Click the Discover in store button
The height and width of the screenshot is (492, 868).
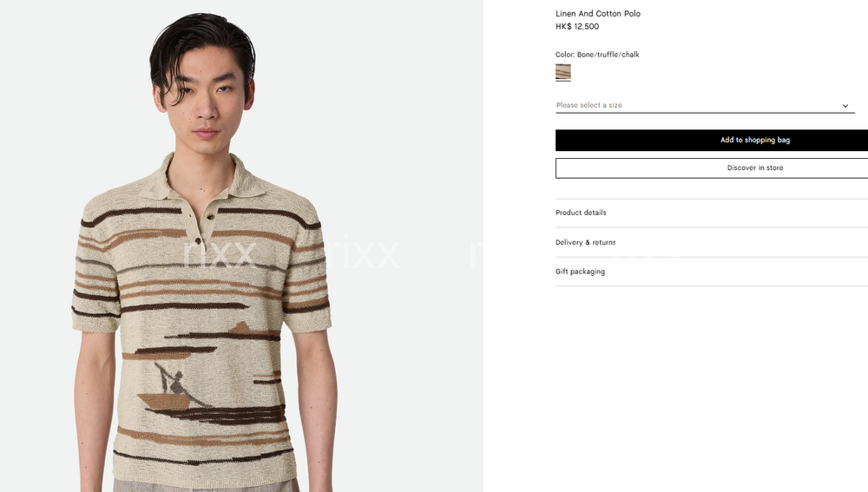click(x=712, y=167)
